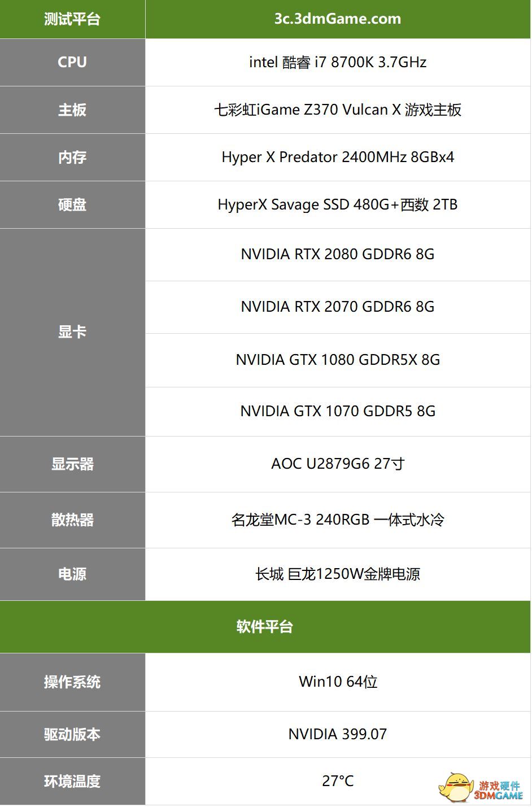This screenshot has height=807, width=532.
Task: Click the 显卡 category label
Action: click(72, 332)
